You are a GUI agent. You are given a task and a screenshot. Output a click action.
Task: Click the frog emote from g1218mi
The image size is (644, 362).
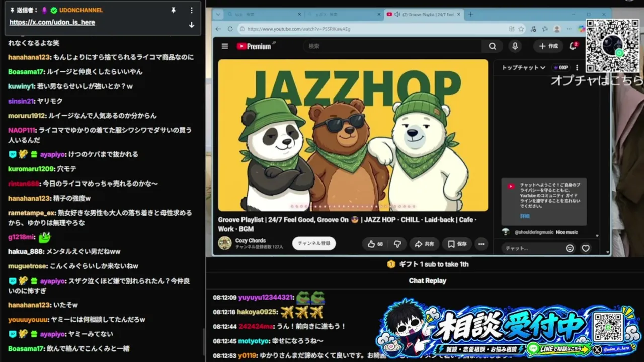point(45,237)
